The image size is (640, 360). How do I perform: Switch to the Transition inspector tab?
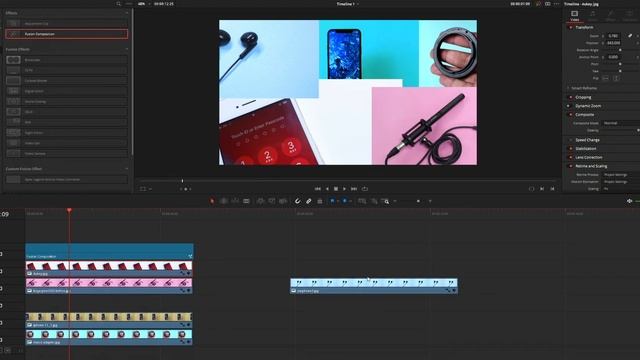point(629,16)
